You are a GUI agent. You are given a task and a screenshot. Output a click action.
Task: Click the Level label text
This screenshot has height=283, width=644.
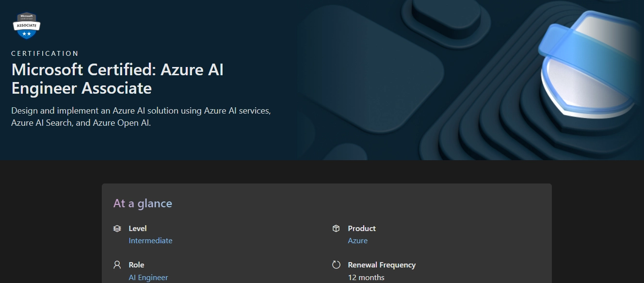(x=137, y=228)
